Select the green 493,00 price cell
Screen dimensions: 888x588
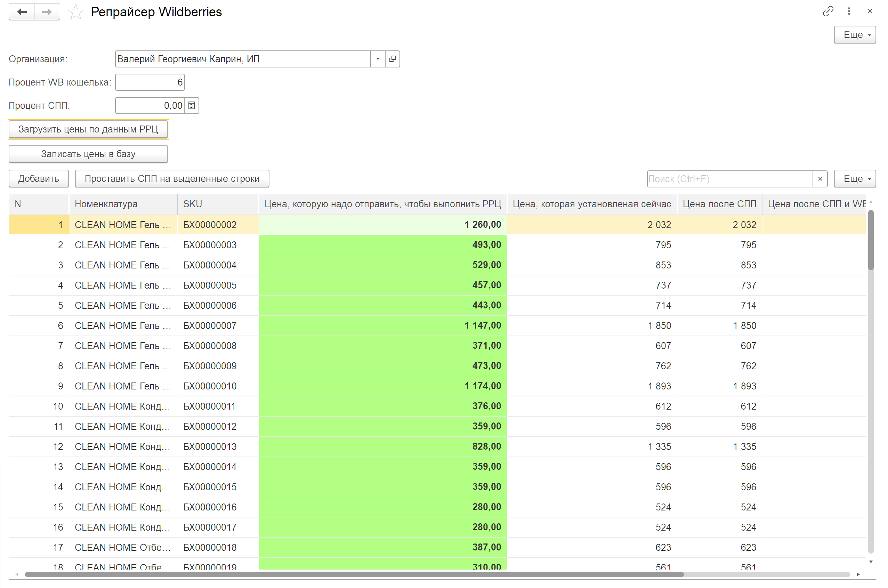[383, 245]
